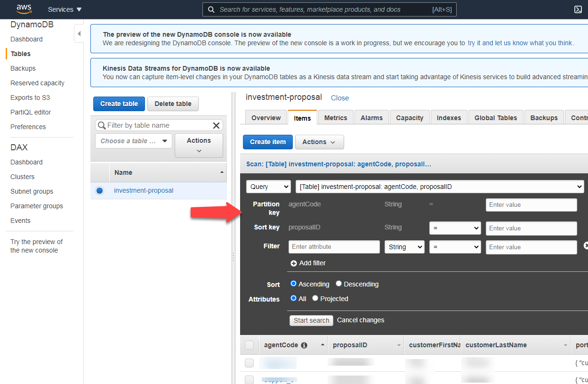The image size is (588, 384).
Task: Select Projected attributes option
Action: click(315, 299)
